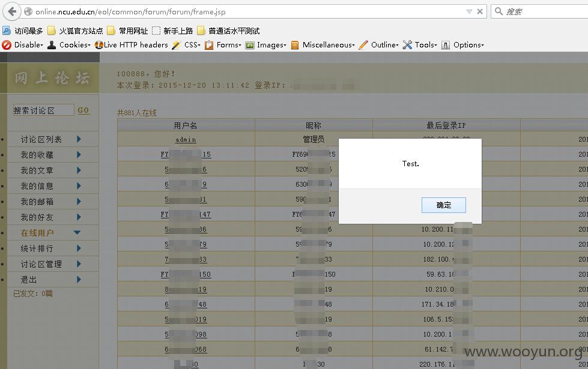Click the 共881人在线 text

pyautogui.click(x=136, y=113)
